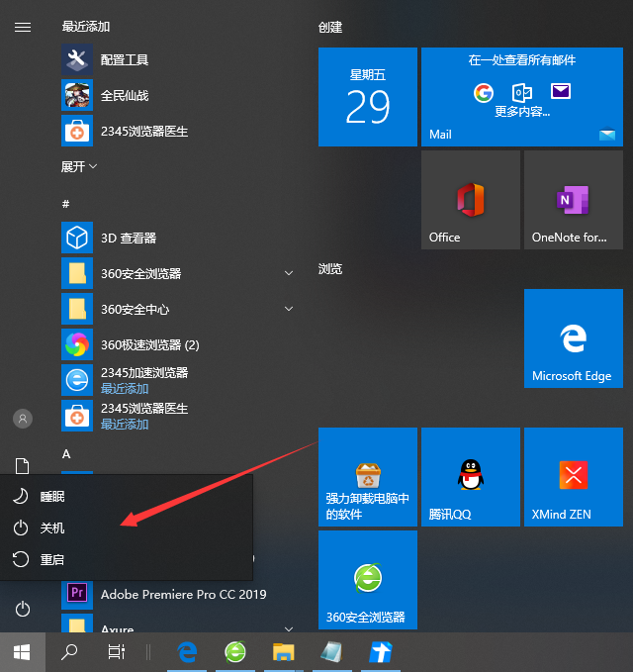The image size is (633, 672).
Task: Click the power button in sidebar
Action: click(23, 610)
